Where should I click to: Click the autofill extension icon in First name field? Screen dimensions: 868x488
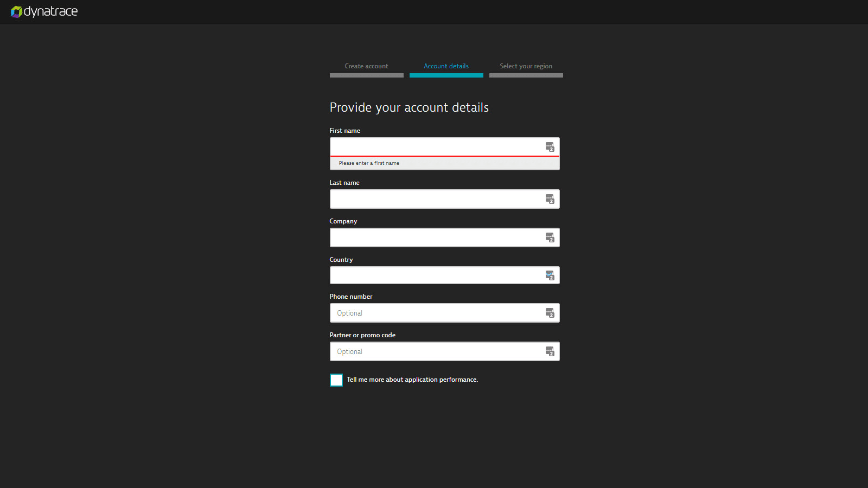click(550, 146)
